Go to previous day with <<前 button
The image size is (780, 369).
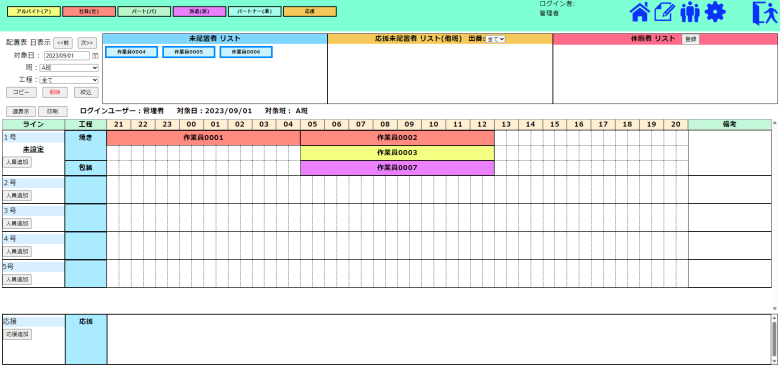[63, 43]
